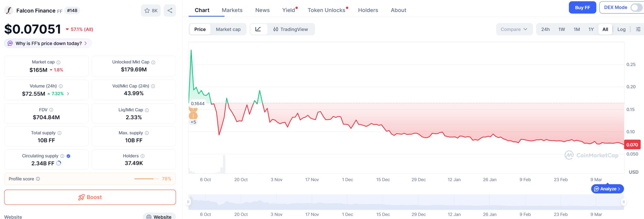Open 'Why is FF's price down today?'

point(48,43)
